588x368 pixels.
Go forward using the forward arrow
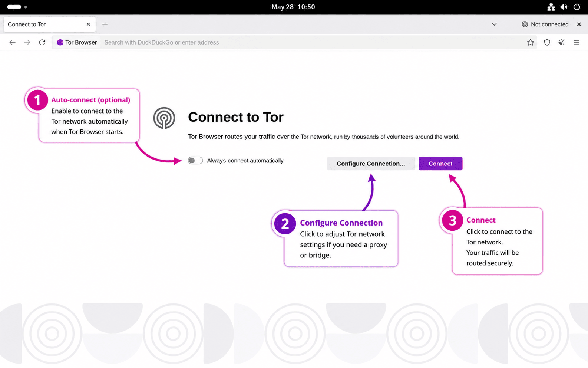pos(27,42)
